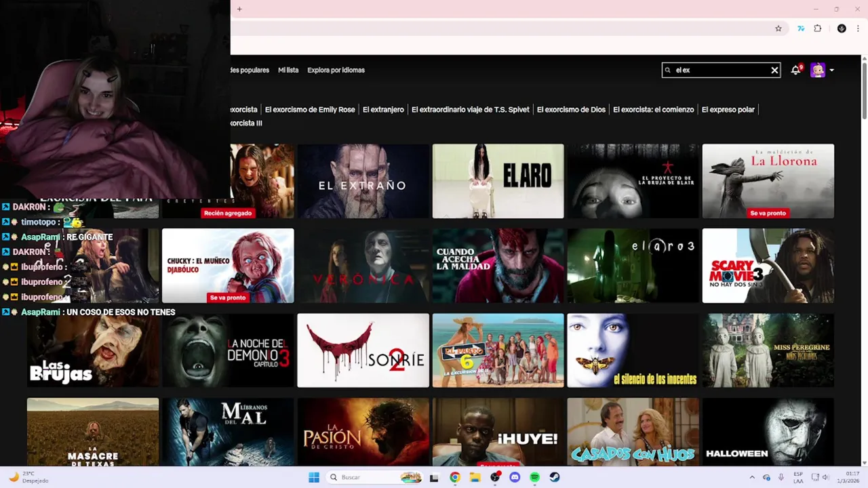Open Halloween movie thumbnail
This screenshot has height=488, width=868.
point(768,432)
